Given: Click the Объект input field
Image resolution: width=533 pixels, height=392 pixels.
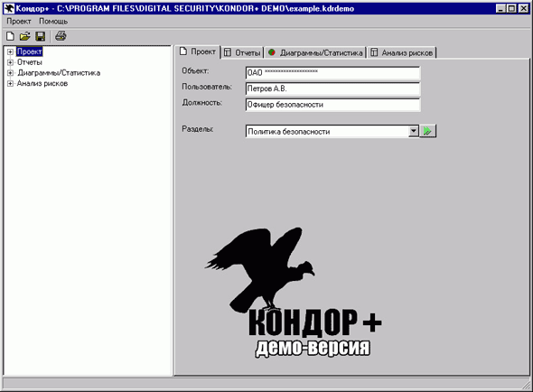Looking at the screenshot, I should tap(332, 73).
